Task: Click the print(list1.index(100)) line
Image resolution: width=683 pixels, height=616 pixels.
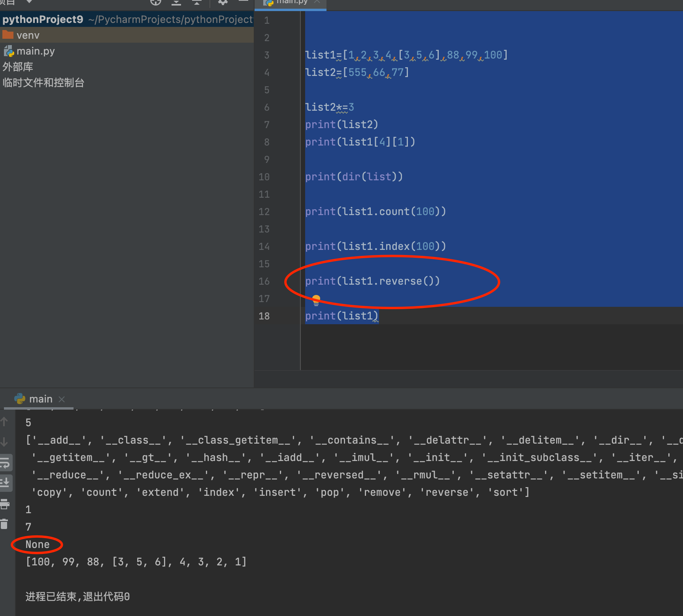Action: [375, 246]
